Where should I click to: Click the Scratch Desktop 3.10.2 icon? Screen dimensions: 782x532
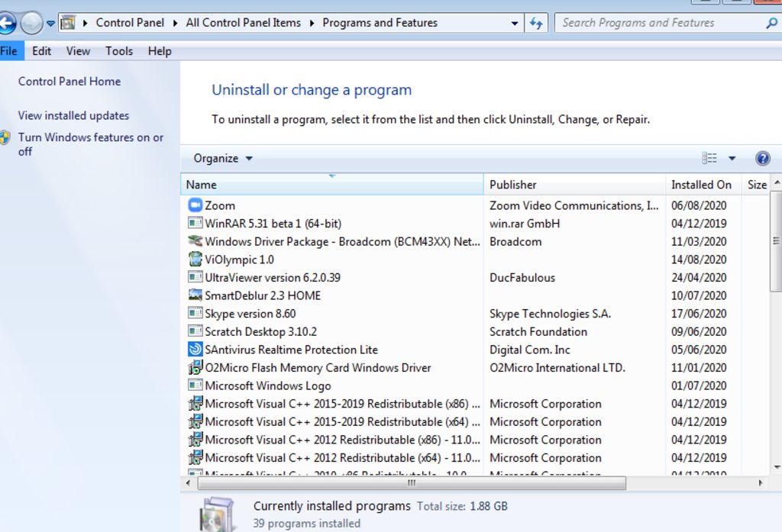point(195,330)
